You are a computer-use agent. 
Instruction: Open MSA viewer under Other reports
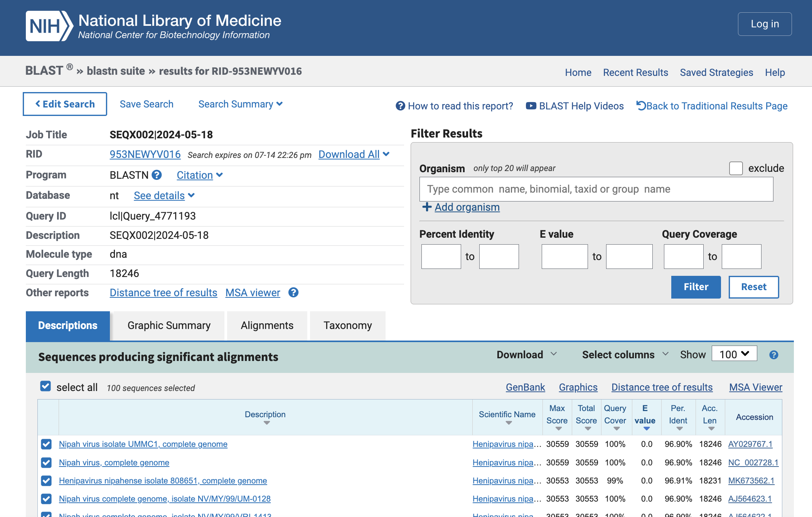coord(253,292)
